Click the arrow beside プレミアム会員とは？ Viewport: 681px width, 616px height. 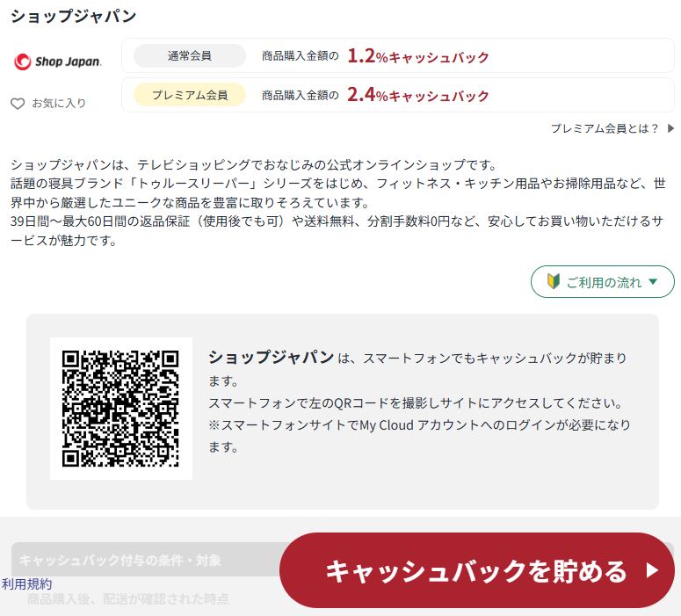670,128
